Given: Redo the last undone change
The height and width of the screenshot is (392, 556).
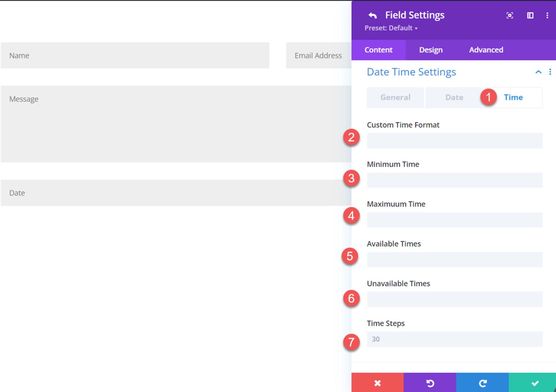Looking at the screenshot, I should pos(483,383).
